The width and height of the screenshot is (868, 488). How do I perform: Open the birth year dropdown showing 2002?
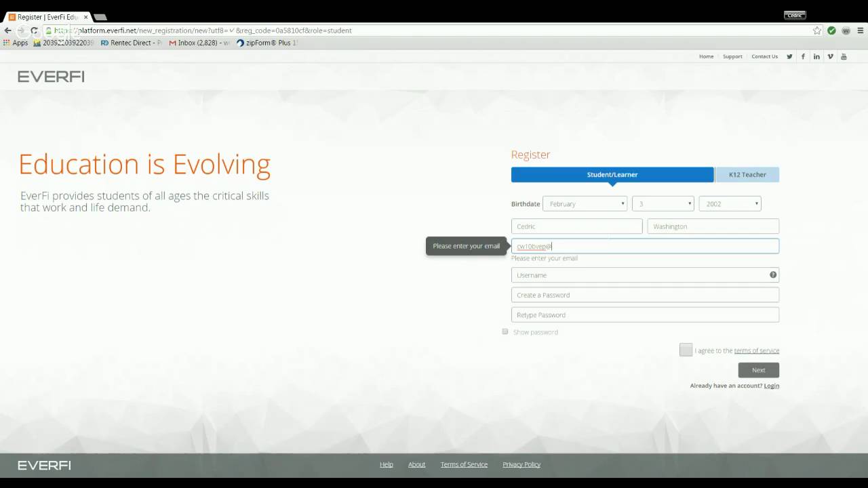(730, 203)
